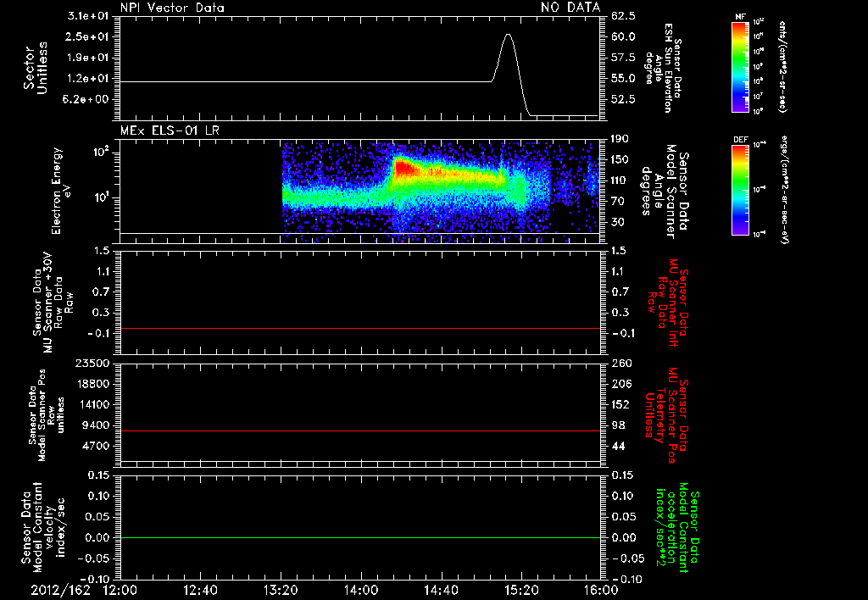Click the 9400 Scanner Pos tick label
Screen dimensions: 868x600
tap(97, 425)
